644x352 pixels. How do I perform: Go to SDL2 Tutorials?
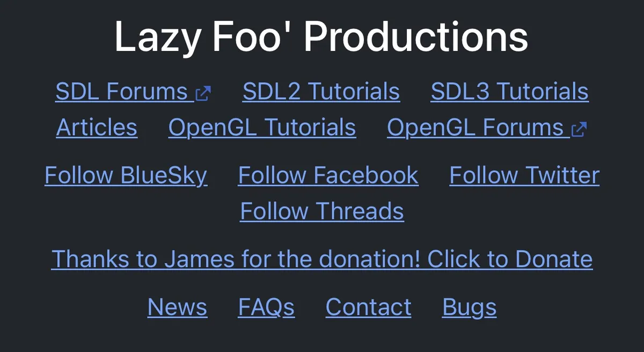[321, 92]
